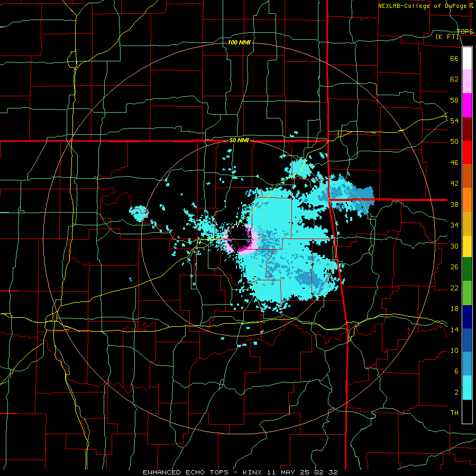Click the cyan 2-6 kft legend swatch
The image size is (476, 476).
tap(467, 388)
